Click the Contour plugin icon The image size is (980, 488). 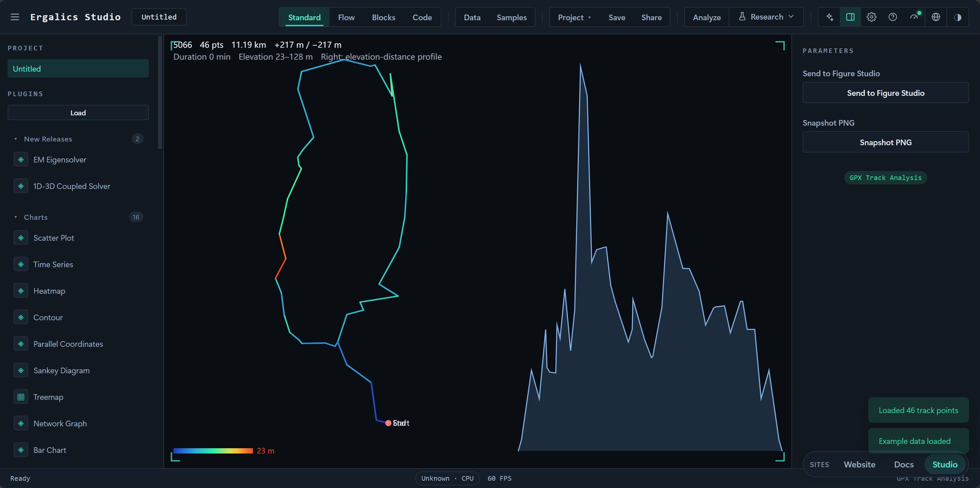click(21, 317)
